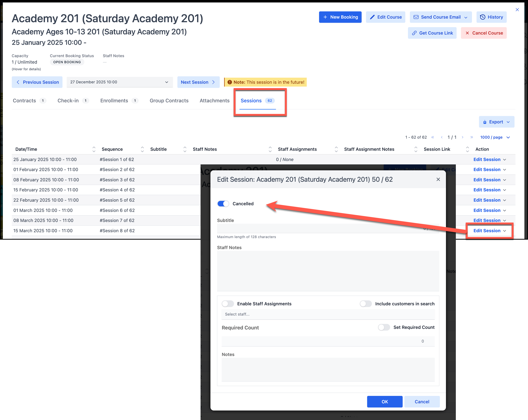Open course History via the clock icon
This screenshot has height=420, width=528.
click(x=482, y=17)
